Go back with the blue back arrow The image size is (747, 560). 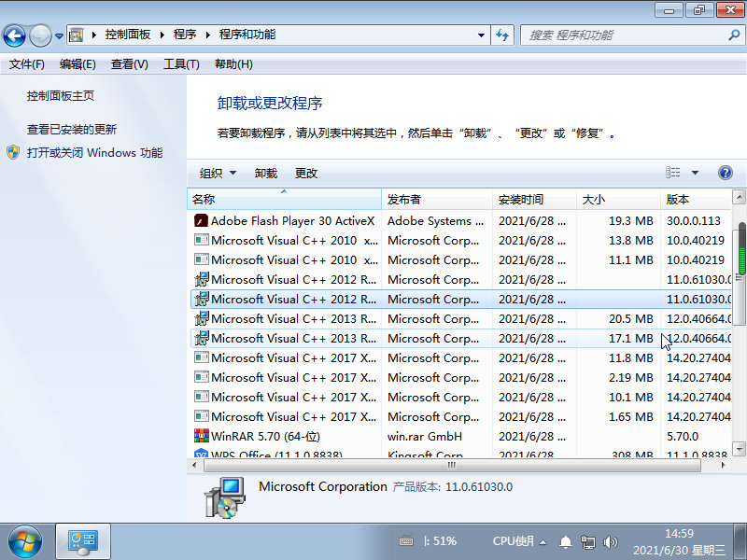point(14,35)
